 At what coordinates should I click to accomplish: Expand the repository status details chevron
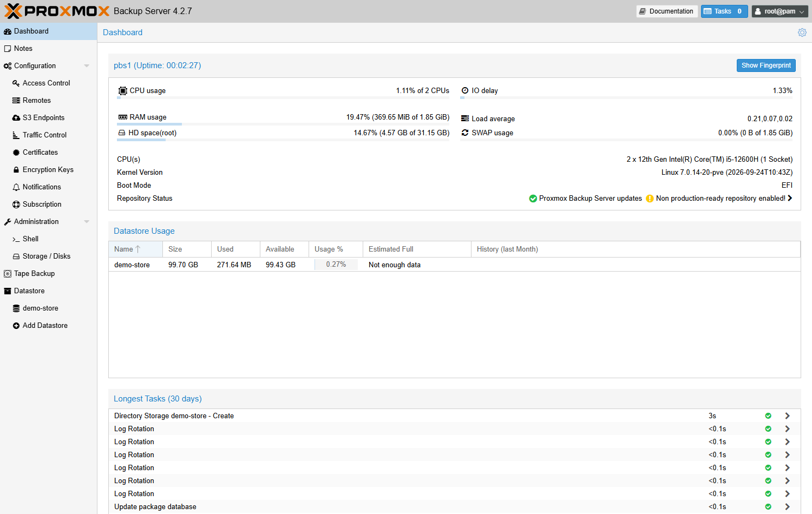pyautogui.click(x=790, y=199)
